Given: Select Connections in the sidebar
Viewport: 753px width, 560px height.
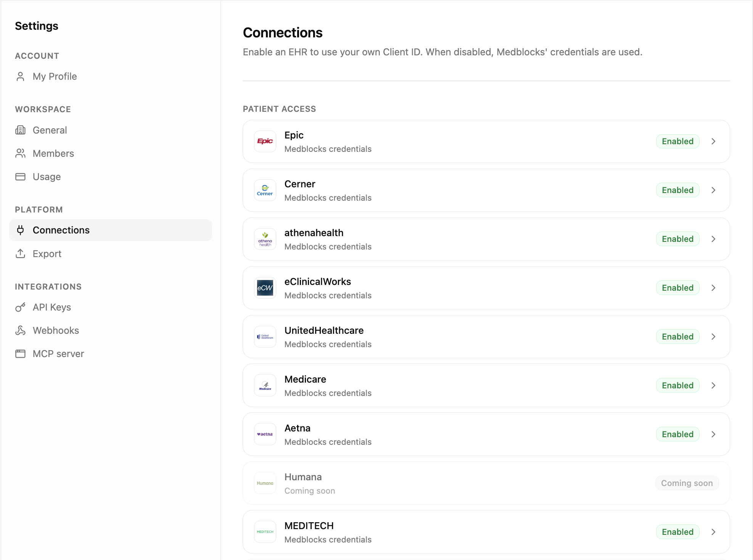Looking at the screenshot, I should pyautogui.click(x=111, y=230).
